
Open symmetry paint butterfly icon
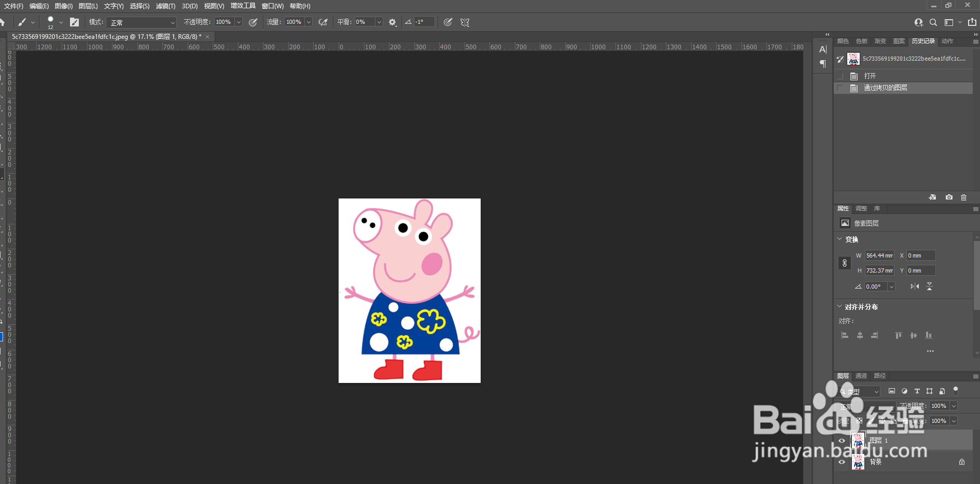pos(465,22)
